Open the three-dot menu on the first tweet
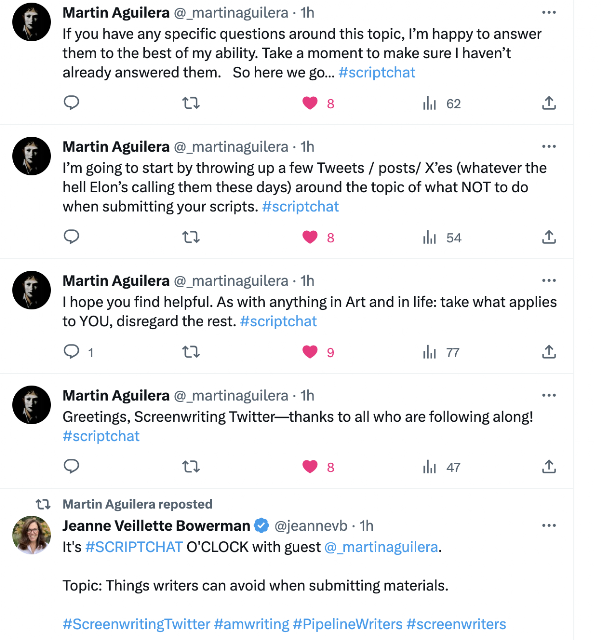 (549, 13)
